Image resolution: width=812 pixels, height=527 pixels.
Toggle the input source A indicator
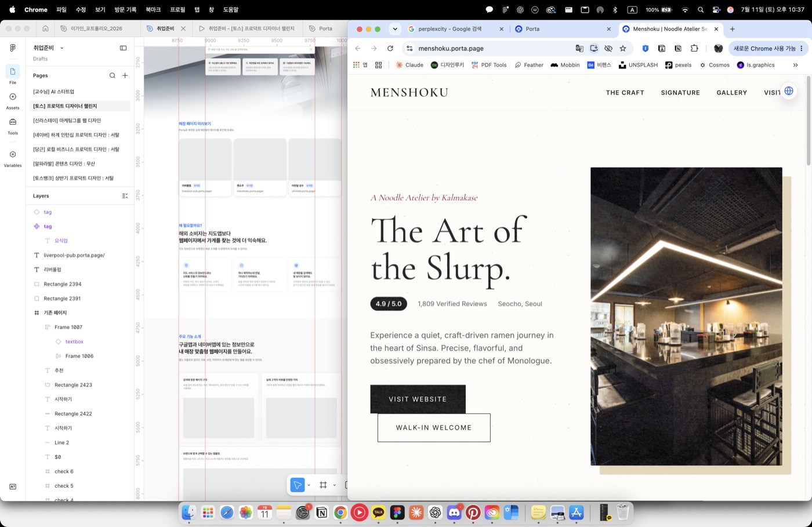632,10
